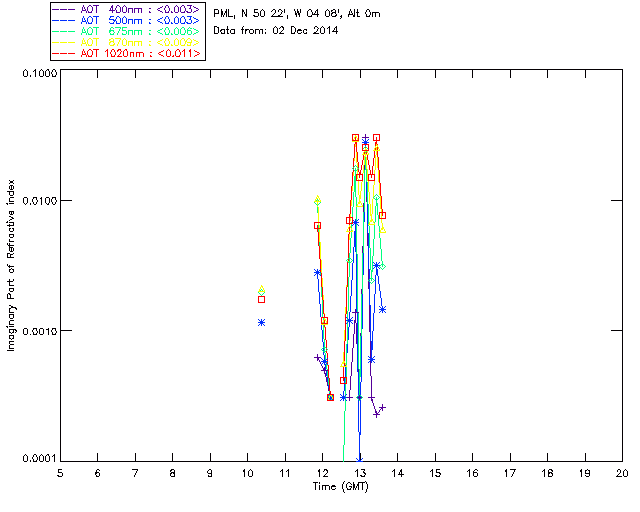Click the 'AOT 500nm : <0.003>' legend entry

tap(127, 20)
